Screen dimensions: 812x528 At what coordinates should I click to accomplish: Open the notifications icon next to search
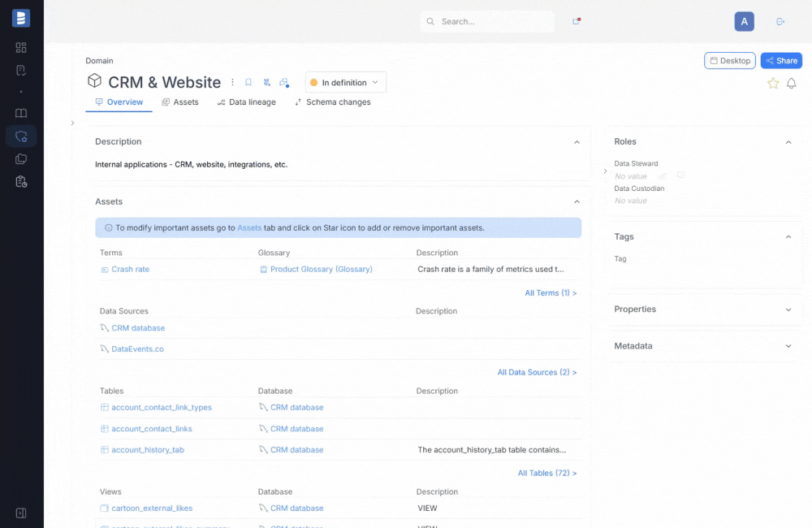[x=576, y=21]
